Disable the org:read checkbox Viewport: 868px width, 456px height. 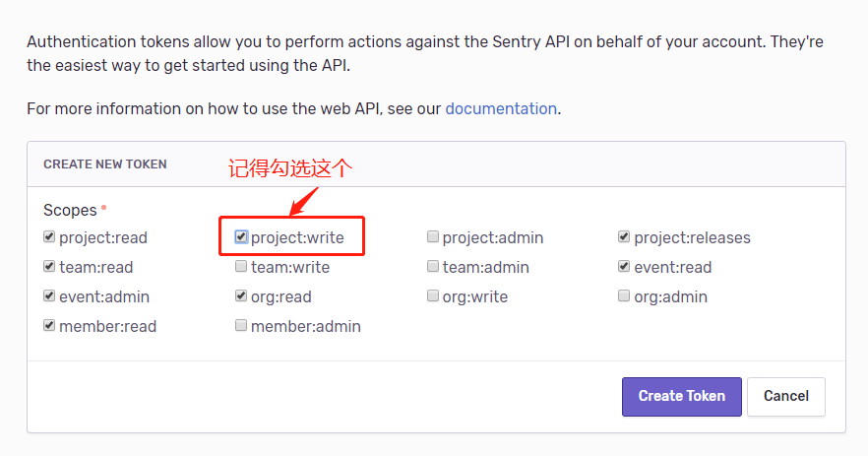pos(241,296)
